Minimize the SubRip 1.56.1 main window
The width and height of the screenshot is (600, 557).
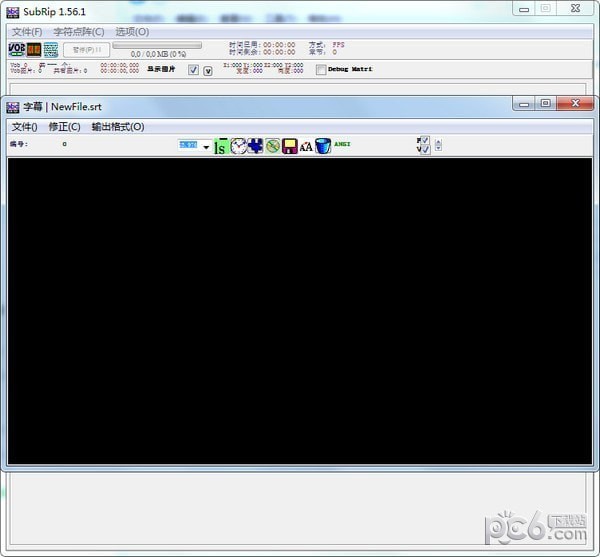pos(524,9)
